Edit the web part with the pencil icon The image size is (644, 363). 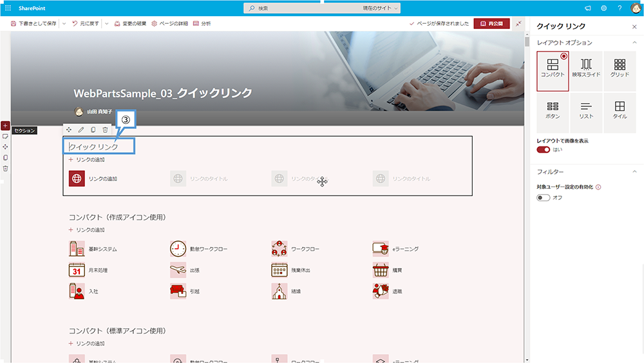pos(81,130)
